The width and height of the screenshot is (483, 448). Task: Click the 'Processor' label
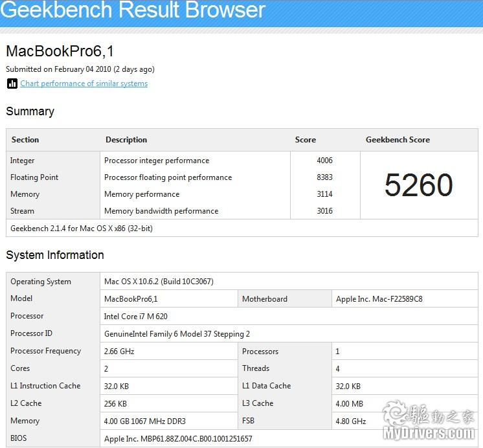(27, 316)
